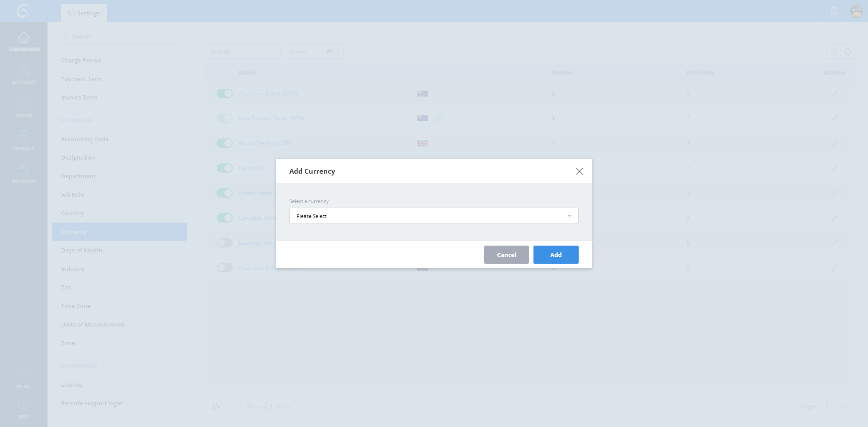The width and height of the screenshot is (868, 427).
Task: Select Tax in settings menu
Action: pyautogui.click(x=66, y=287)
